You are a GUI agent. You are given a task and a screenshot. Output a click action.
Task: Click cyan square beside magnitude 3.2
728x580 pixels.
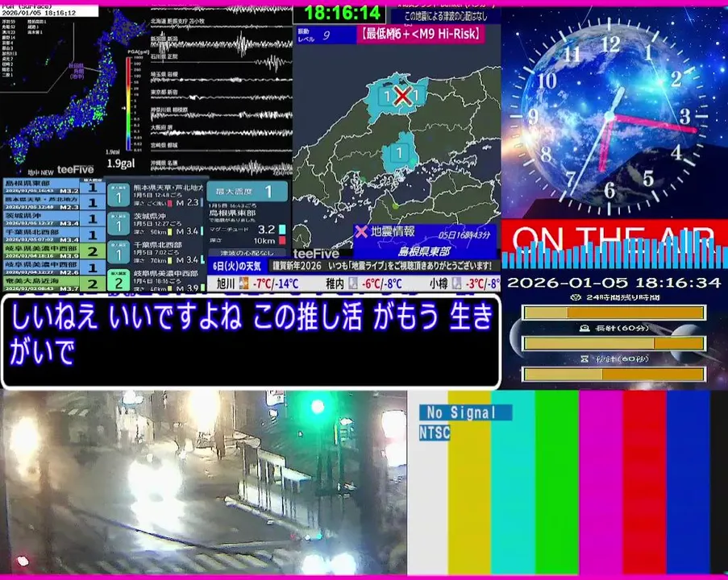tap(282, 230)
